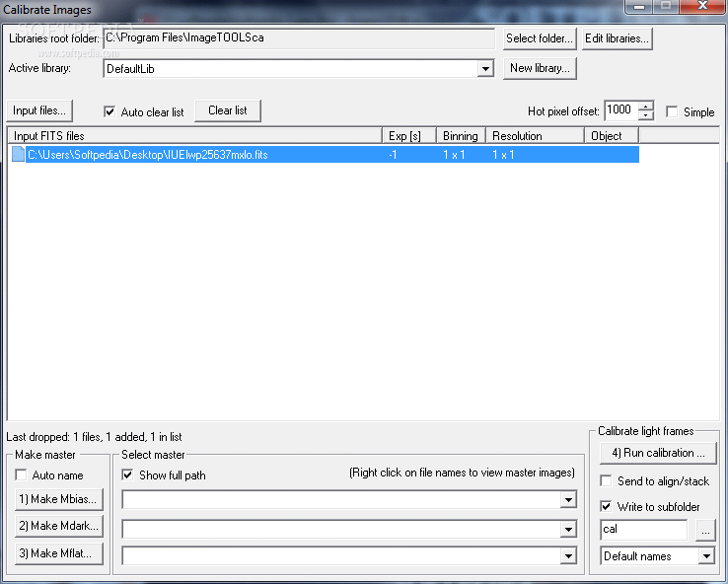Viewport: 728px width, 584px height.
Task: Select the IUElwp25637mxlo.fits file row
Action: pos(324,154)
